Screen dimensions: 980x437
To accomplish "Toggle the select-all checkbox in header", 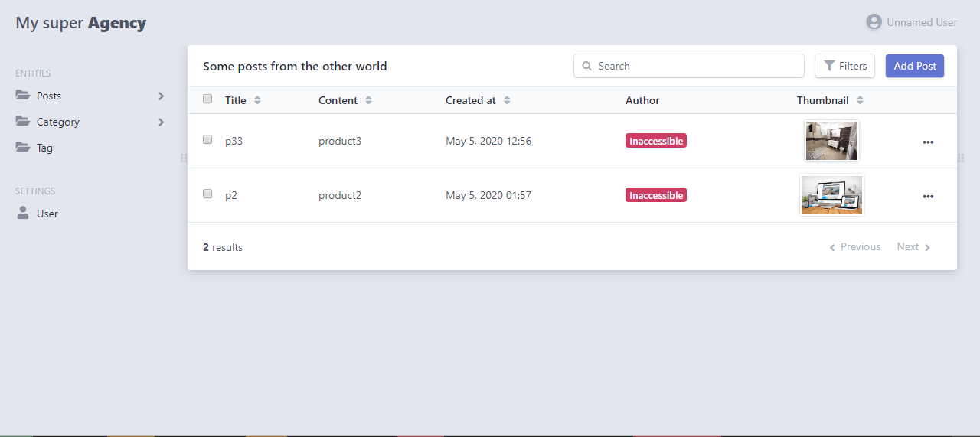I will pos(207,99).
